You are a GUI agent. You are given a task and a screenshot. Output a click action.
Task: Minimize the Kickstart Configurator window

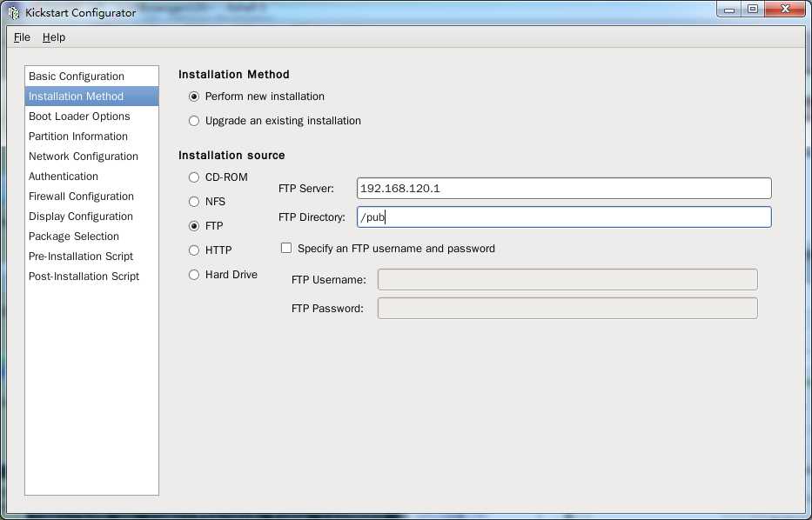729,10
